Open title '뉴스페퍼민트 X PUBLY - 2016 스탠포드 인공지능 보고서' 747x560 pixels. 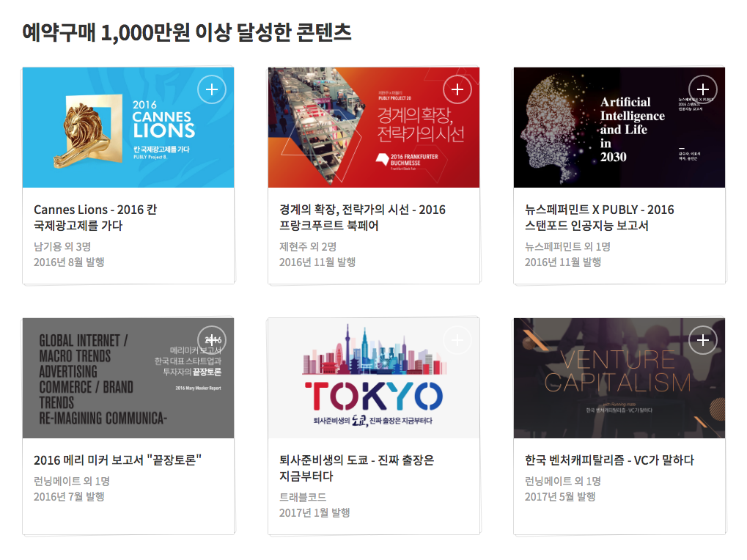[x=600, y=218]
